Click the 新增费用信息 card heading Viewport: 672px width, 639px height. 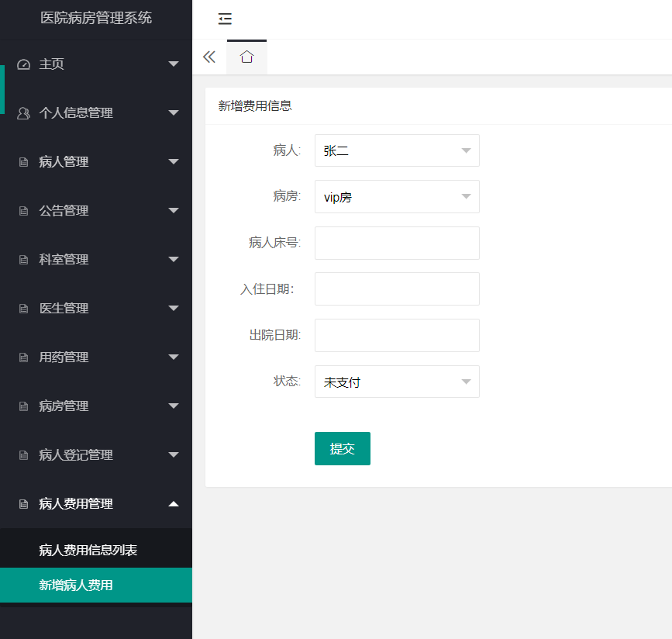pos(255,106)
